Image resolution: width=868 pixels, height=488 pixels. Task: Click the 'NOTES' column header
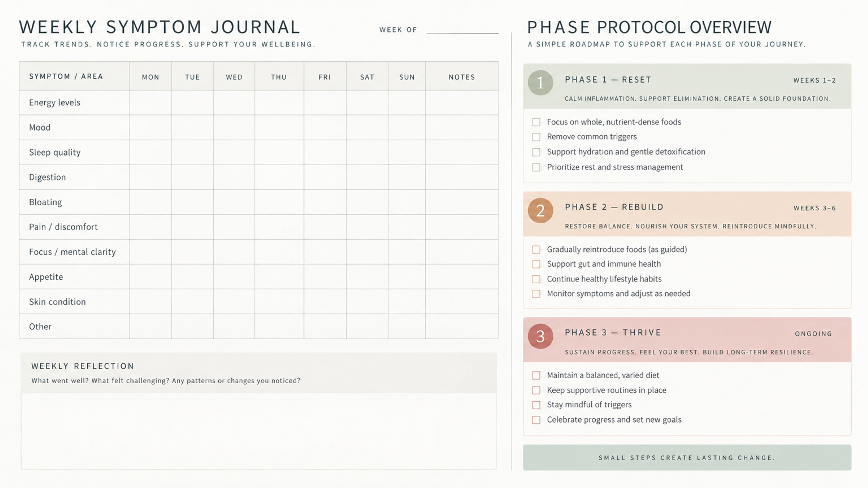[462, 77]
